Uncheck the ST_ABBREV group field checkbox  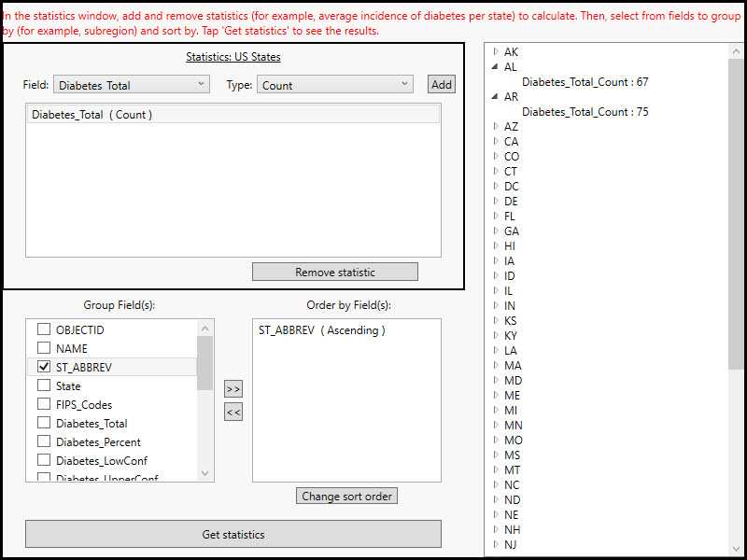[44, 367]
